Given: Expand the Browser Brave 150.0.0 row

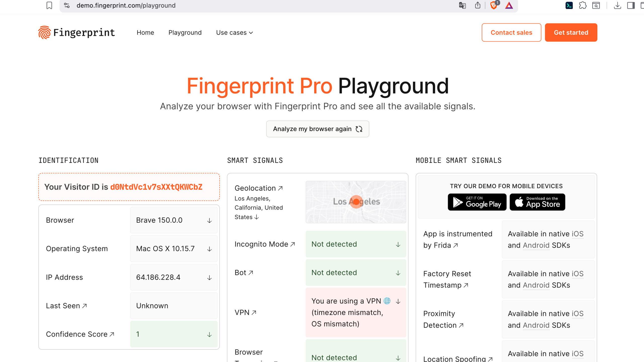Looking at the screenshot, I should (174, 220).
